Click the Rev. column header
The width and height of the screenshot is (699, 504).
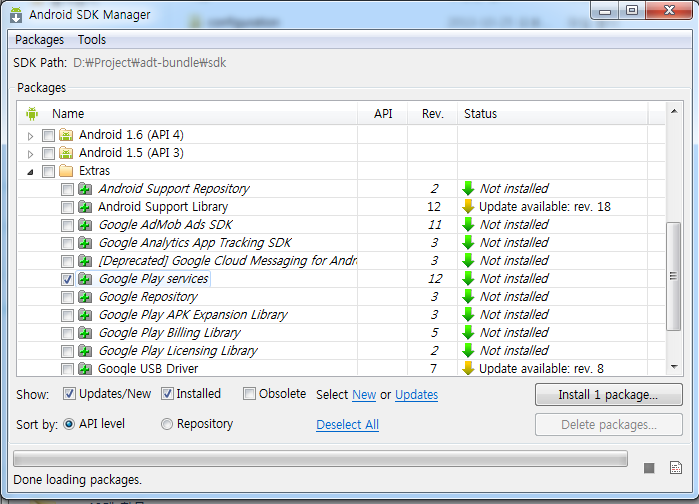(433, 114)
